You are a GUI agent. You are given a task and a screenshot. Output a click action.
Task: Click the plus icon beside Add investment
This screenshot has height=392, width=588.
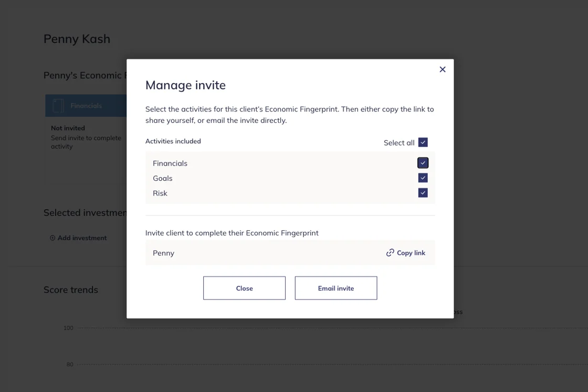pos(52,238)
